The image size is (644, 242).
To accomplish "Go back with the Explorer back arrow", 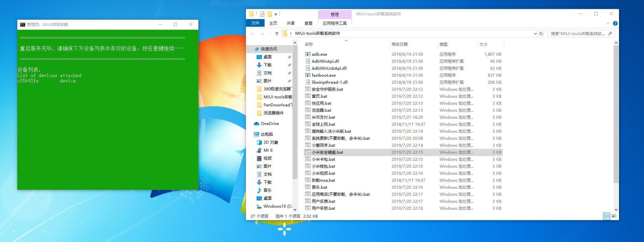I will pos(252,34).
